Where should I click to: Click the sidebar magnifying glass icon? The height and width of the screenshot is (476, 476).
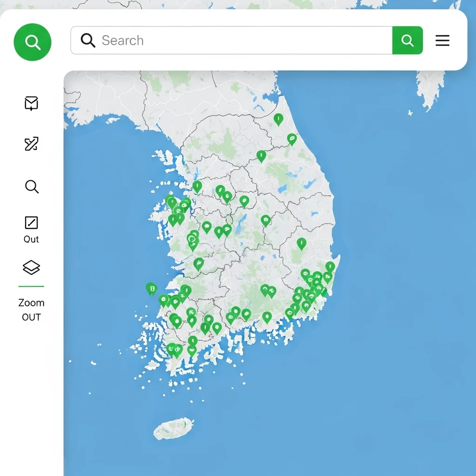(x=31, y=187)
